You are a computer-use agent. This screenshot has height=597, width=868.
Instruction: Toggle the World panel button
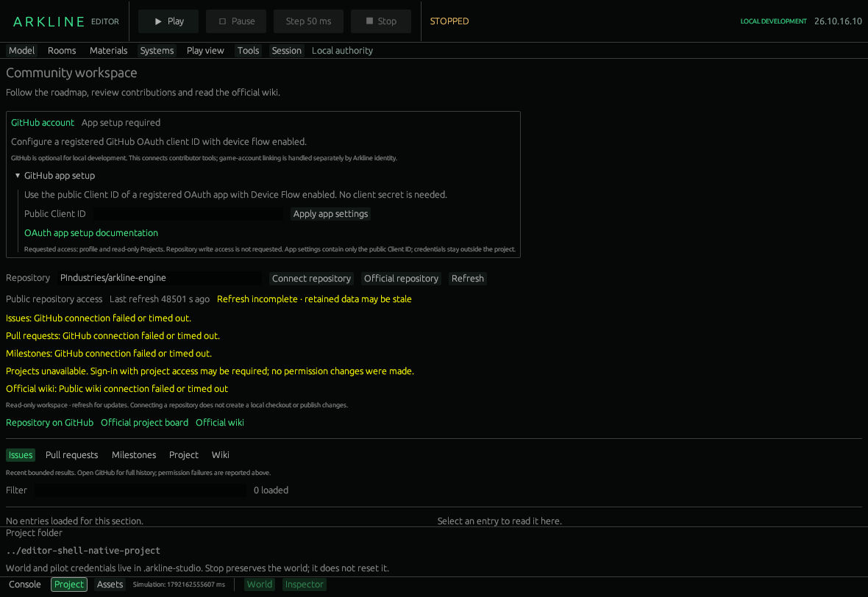(259, 585)
